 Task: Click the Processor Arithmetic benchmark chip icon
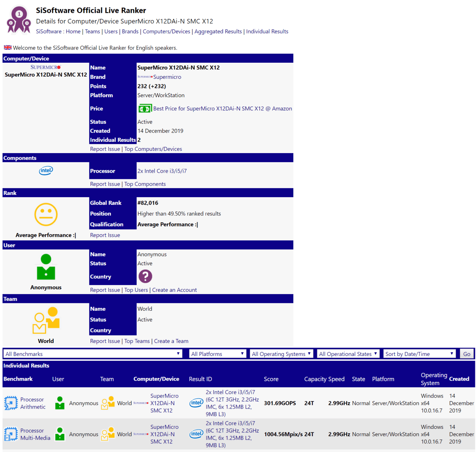tap(11, 403)
